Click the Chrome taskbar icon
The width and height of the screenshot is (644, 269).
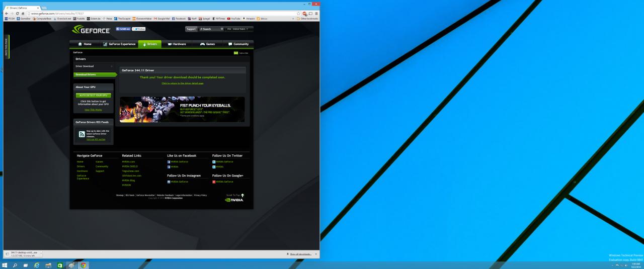[x=83, y=265]
